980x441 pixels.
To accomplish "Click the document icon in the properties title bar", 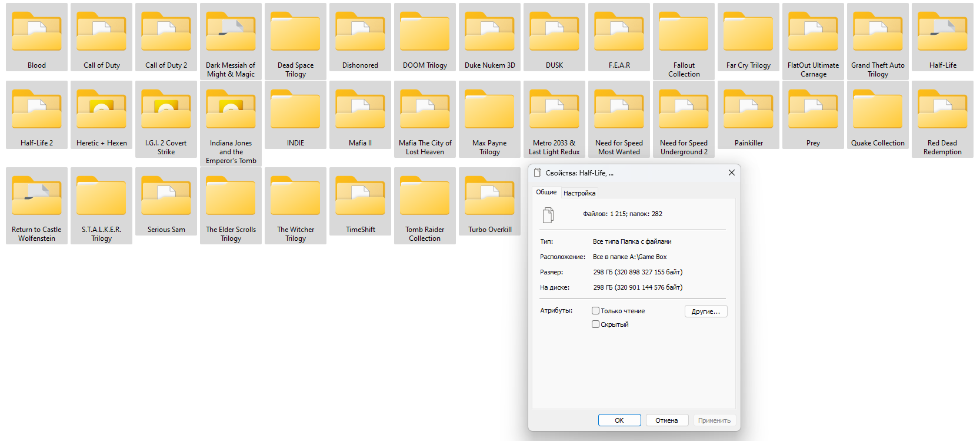I will (x=537, y=173).
